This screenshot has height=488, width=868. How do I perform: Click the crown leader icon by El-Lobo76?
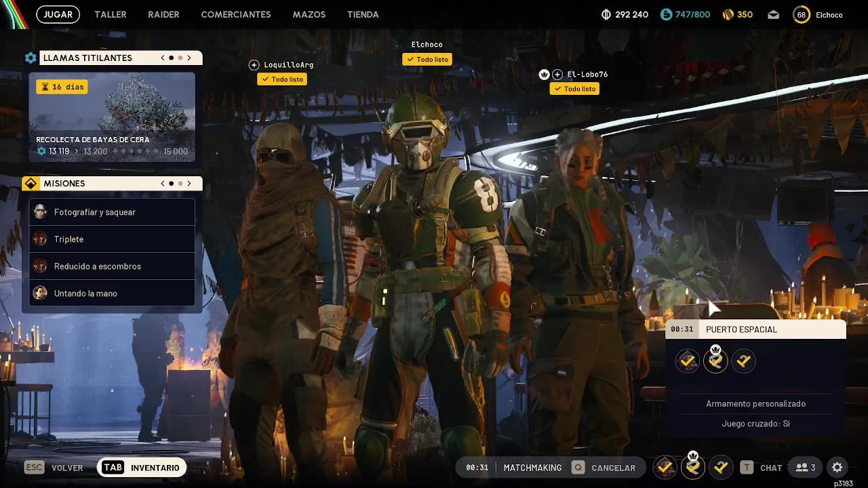click(x=544, y=75)
